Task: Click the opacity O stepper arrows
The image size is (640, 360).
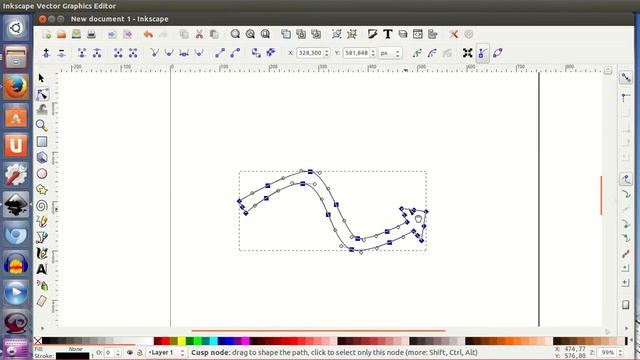Action: 118,352
